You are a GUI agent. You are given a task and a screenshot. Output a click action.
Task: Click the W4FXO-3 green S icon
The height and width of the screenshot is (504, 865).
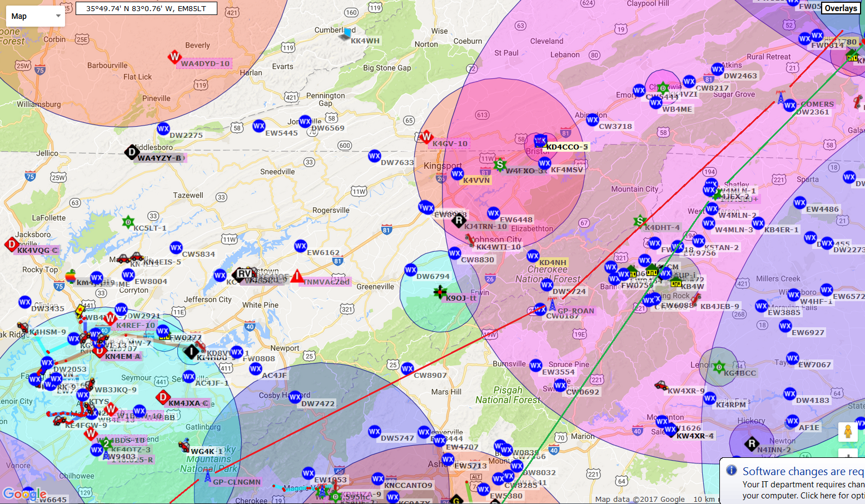(x=500, y=164)
